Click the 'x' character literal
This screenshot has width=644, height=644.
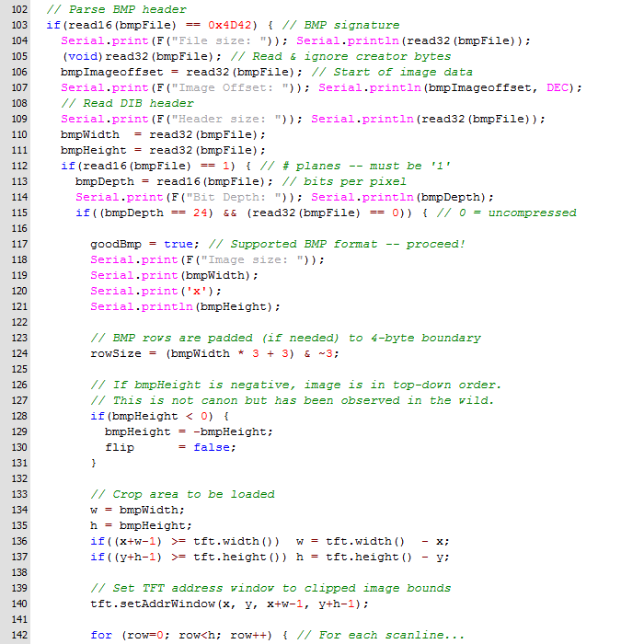pyautogui.click(x=193, y=291)
